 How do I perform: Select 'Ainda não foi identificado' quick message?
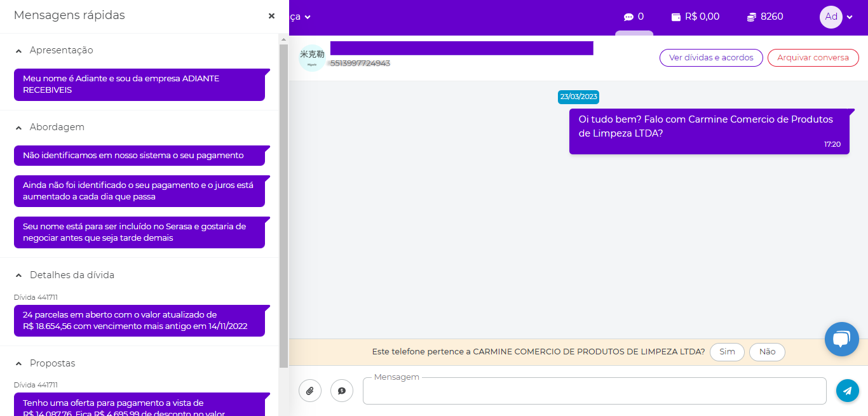tap(139, 191)
